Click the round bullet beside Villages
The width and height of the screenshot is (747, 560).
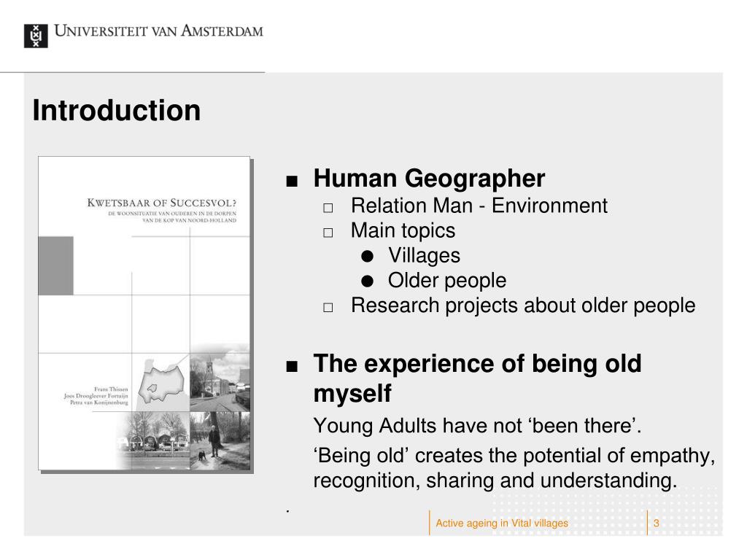pos(367,257)
